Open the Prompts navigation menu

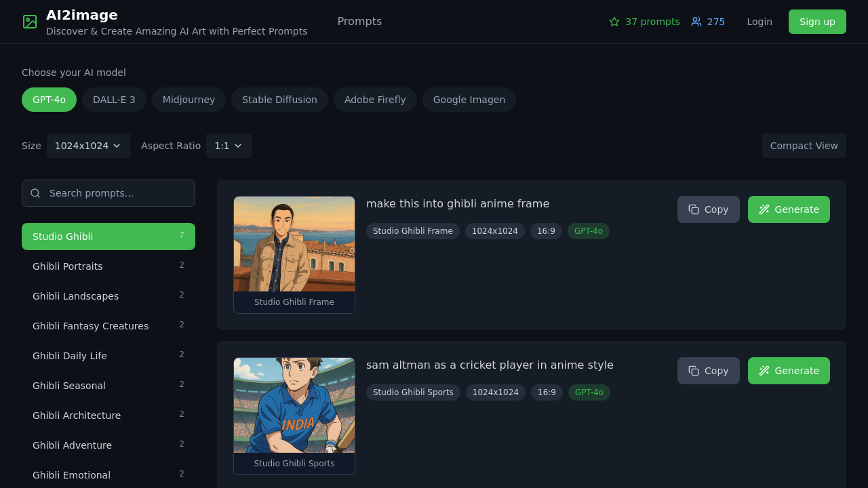click(x=359, y=21)
